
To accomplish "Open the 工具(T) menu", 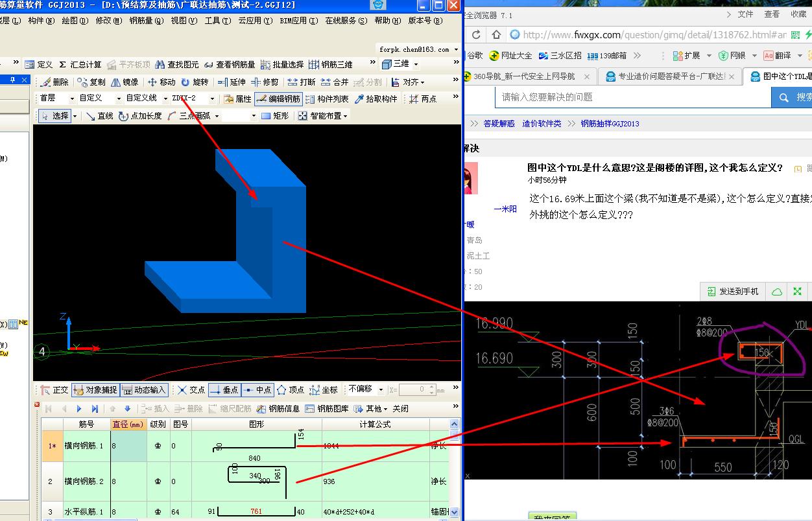I will point(218,21).
